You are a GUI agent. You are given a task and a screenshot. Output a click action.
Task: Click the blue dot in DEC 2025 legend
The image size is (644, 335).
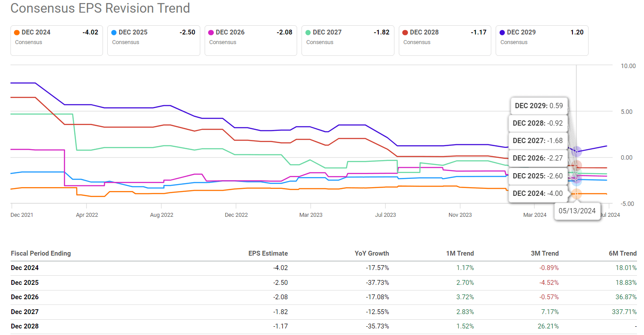(x=114, y=32)
